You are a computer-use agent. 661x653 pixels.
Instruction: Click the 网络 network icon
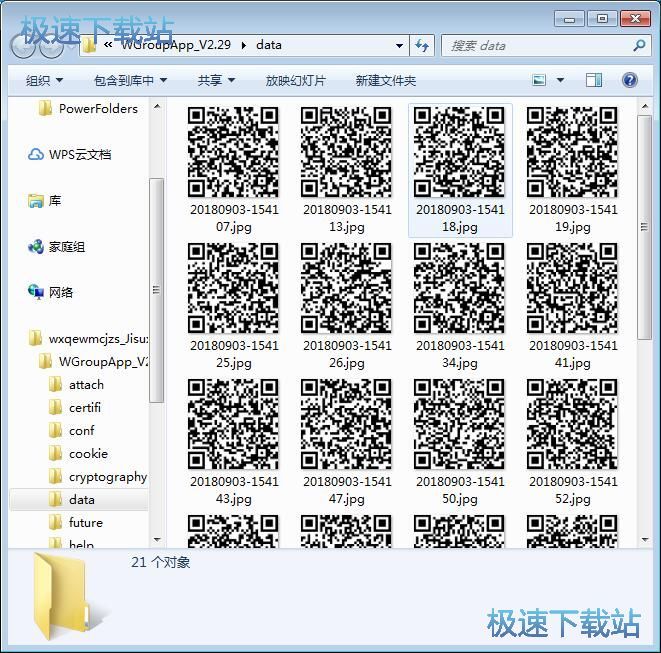[x=36, y=292]
